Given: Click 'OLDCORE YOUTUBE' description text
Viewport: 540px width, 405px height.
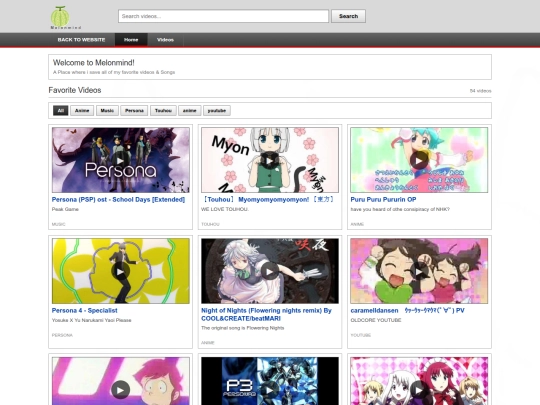Looking at the screenshot, I should [376, 320].
